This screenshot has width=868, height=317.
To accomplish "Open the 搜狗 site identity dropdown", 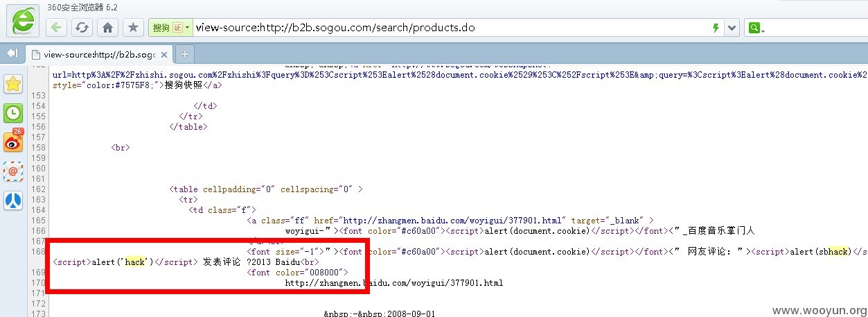I will [171, 28].
